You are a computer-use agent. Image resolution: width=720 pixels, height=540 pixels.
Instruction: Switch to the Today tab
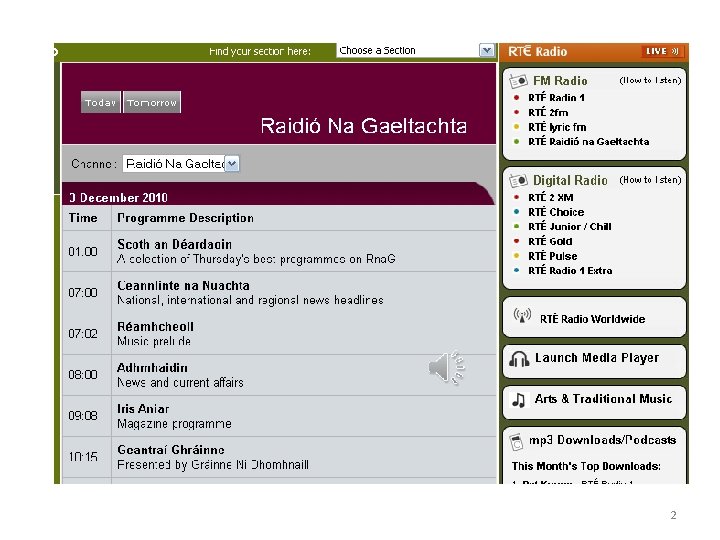(101, 102)
